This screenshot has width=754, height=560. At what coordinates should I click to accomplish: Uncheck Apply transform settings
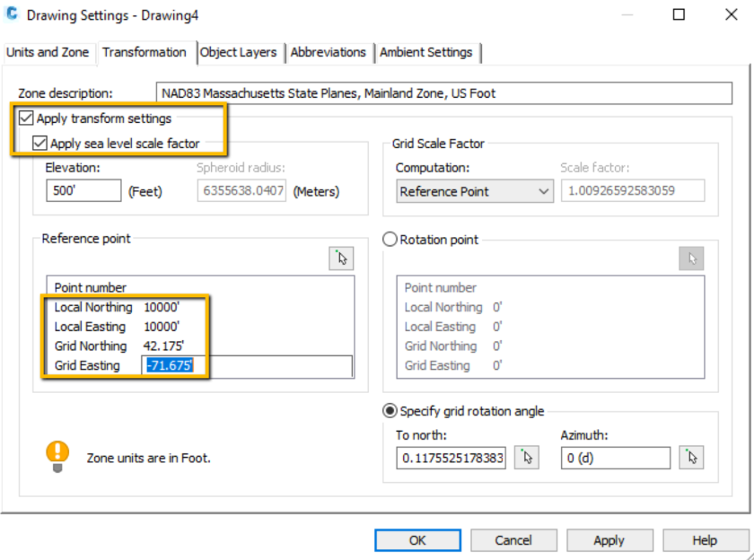[25, 118]
